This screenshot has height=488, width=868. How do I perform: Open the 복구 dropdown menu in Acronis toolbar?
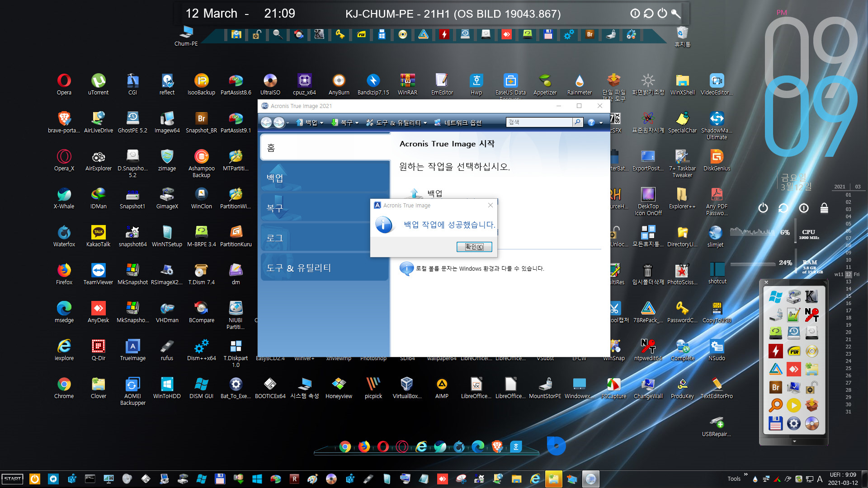[x=345, y=122]
